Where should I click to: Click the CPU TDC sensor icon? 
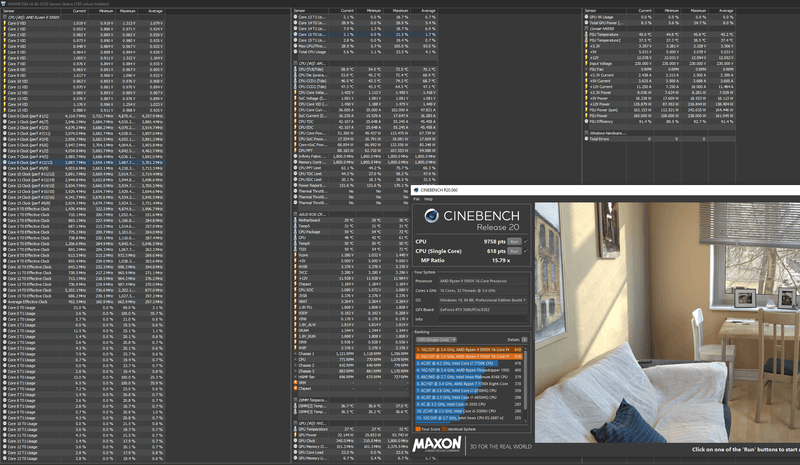click(x=295, y=121)
